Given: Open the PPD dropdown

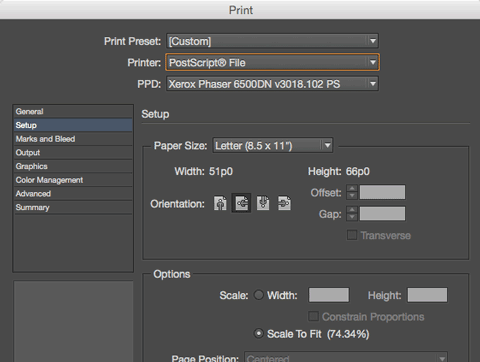Looking at the screenshot, I should (x=272, y=84).
